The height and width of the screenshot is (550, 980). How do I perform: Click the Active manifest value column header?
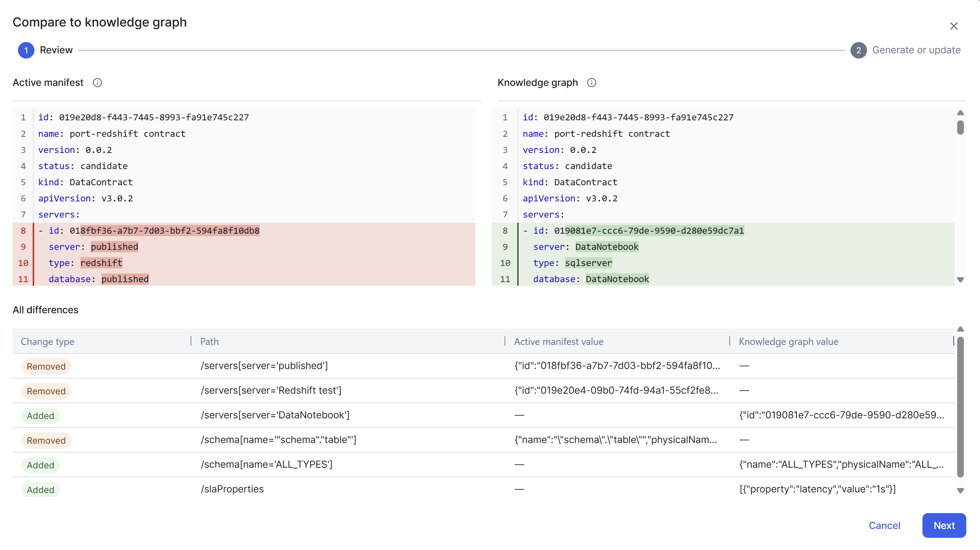click(x=559, y=341)
